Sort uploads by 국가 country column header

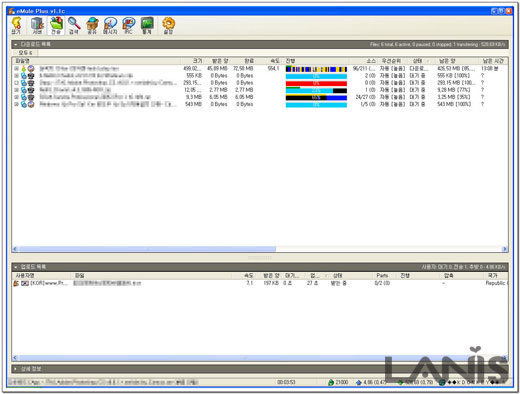point(494,276)
